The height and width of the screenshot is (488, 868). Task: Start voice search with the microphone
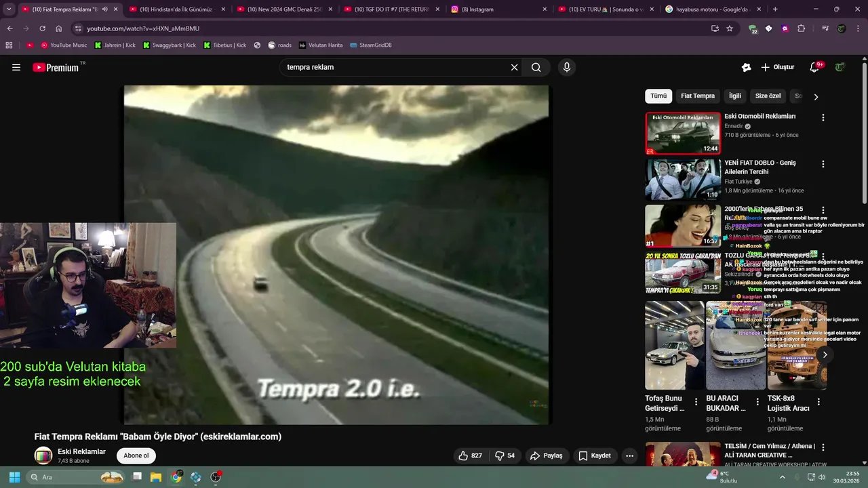click(567, 67)
